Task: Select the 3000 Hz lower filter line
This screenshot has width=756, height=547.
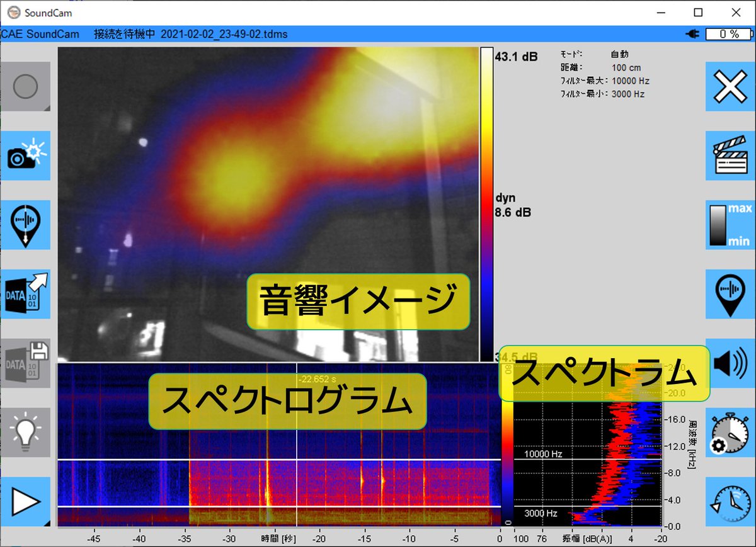Action: 278,506
